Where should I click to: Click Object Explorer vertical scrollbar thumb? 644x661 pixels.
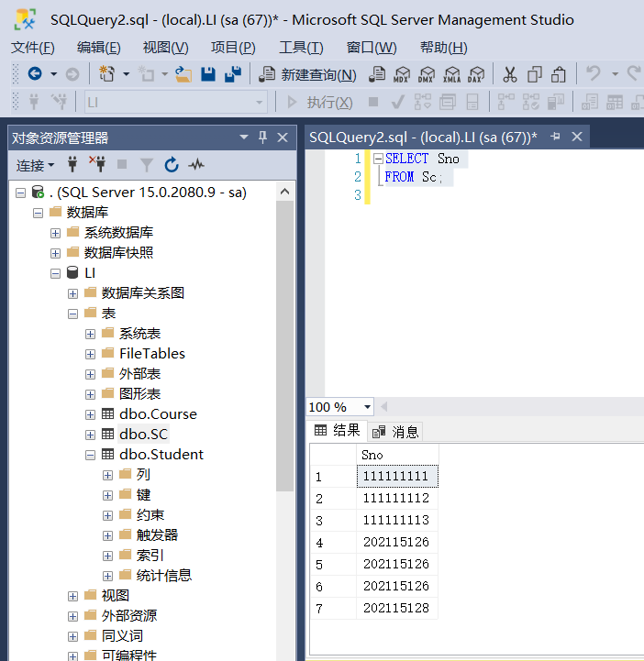click(x=285, y=346)
